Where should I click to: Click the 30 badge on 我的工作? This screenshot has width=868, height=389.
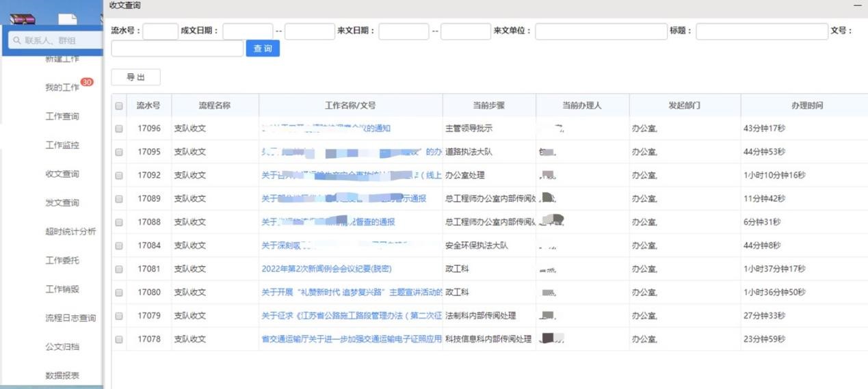(x=87, y=82)
